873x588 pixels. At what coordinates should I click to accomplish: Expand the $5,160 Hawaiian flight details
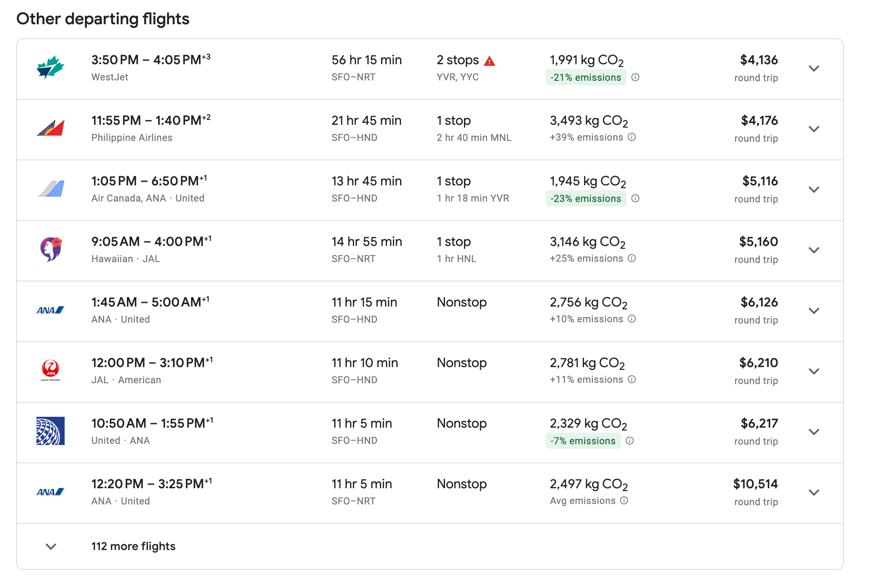coord(814,250)
